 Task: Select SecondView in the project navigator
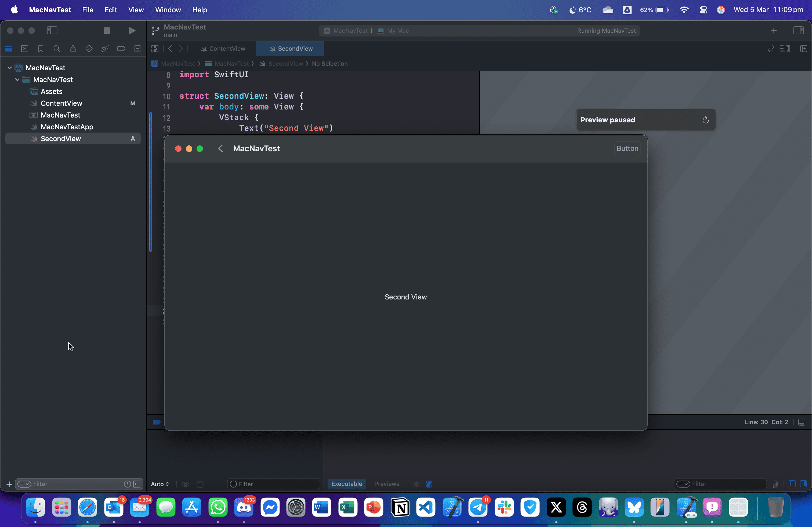coord(73,138)
